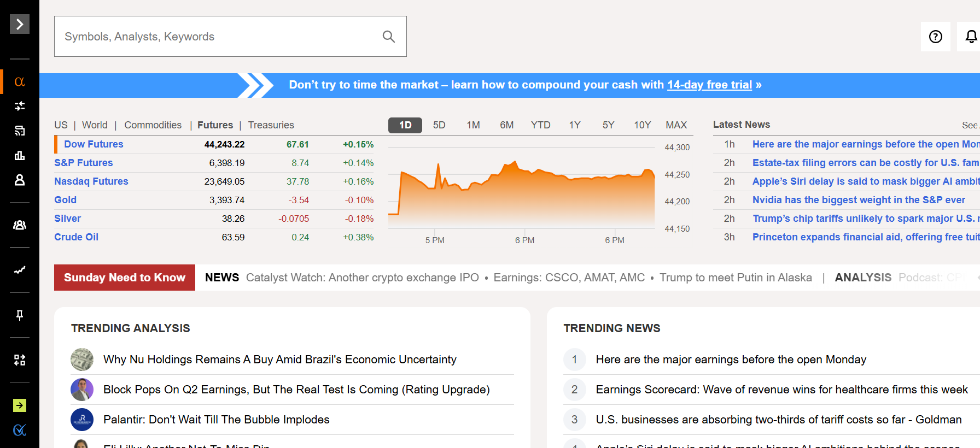Open Estate-tax filing errors news headline
The image size is (980, 448).
point(866,163)
